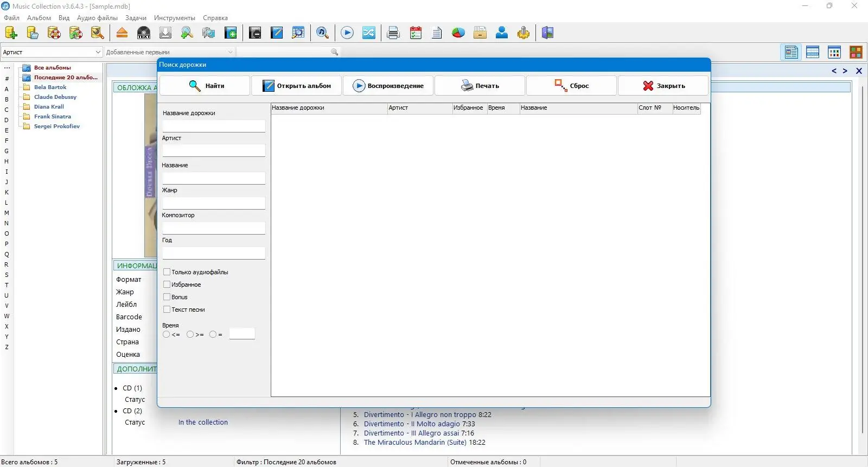Check the Bonus checkbox

(167, 297)
